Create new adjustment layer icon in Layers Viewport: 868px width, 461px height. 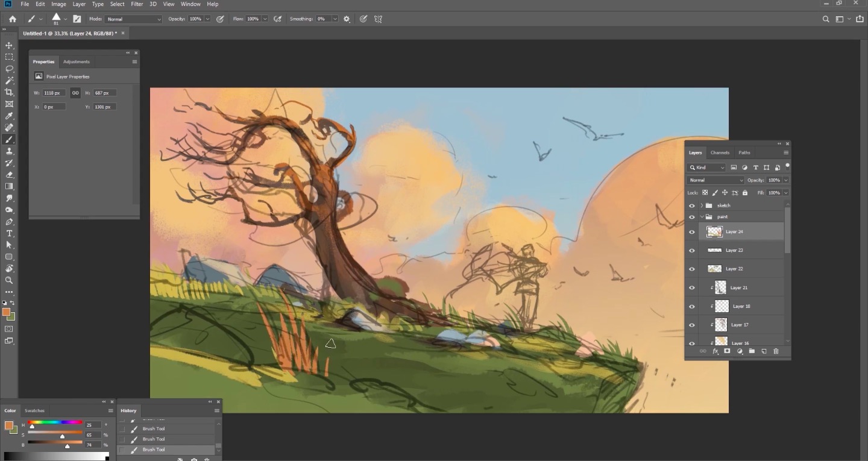(740, 351)
